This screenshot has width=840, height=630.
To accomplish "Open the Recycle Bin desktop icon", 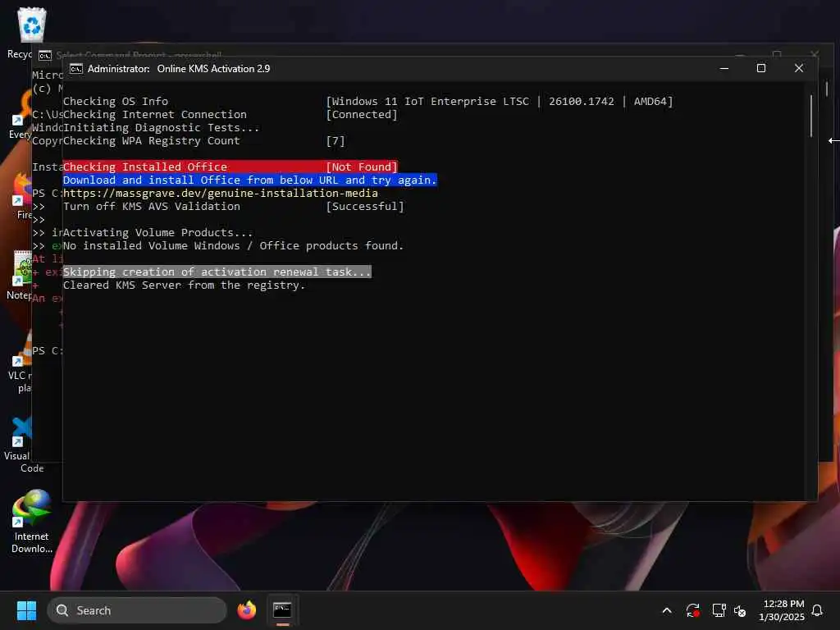I will coord(30,32).
